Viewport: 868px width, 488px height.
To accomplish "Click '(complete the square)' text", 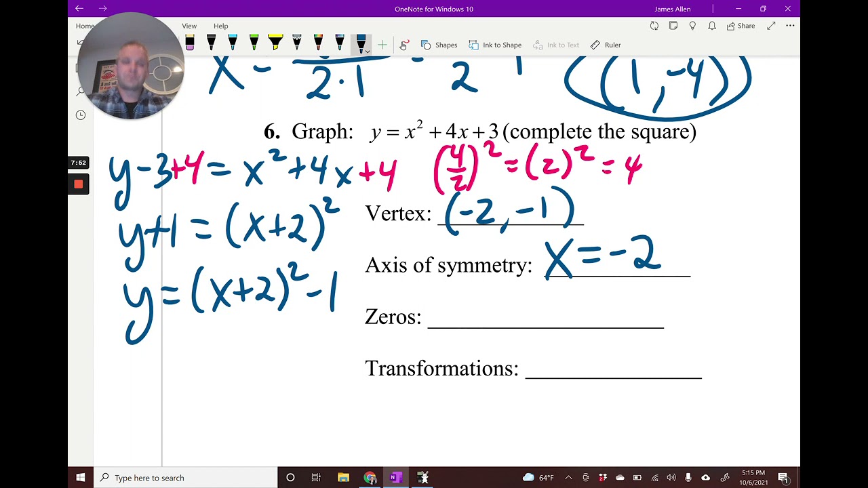I will point(599,131).
